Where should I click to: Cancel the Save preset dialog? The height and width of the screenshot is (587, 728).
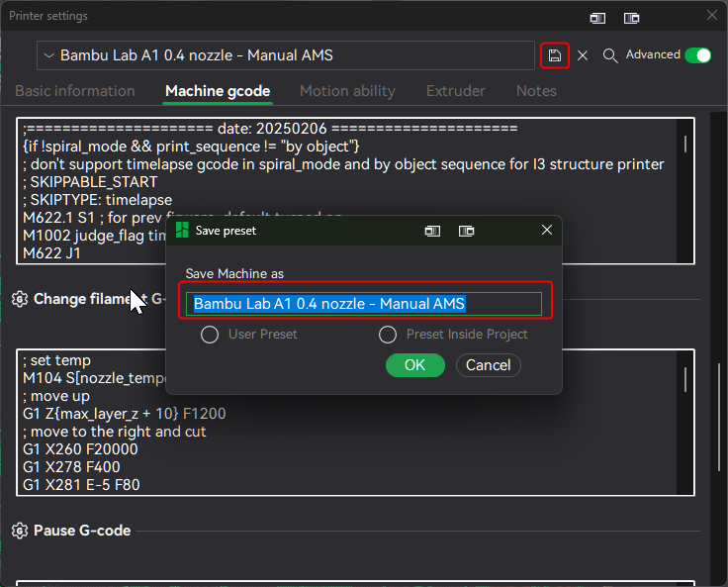pos(488,365)
